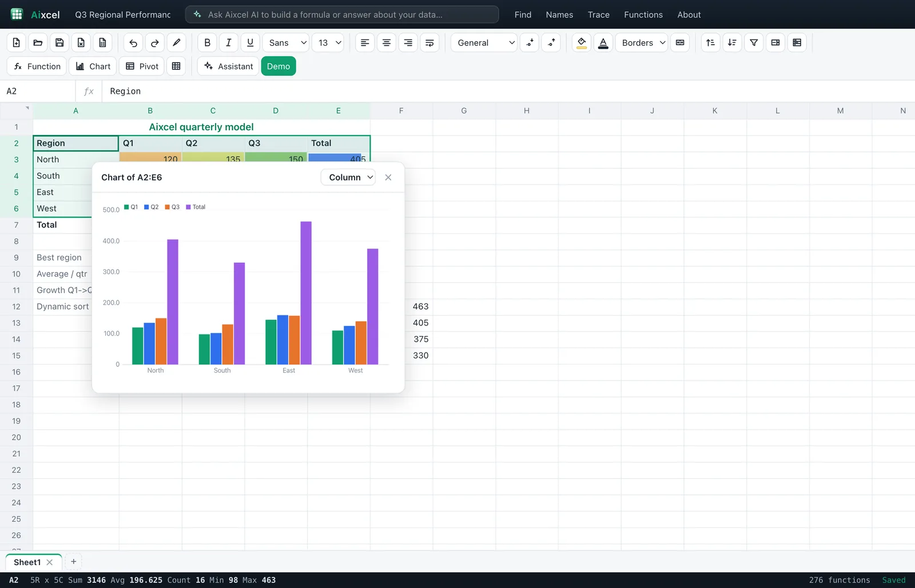Open the Assistant panel
The height and width of the screenshot is (588, 915).
point(228,66)
